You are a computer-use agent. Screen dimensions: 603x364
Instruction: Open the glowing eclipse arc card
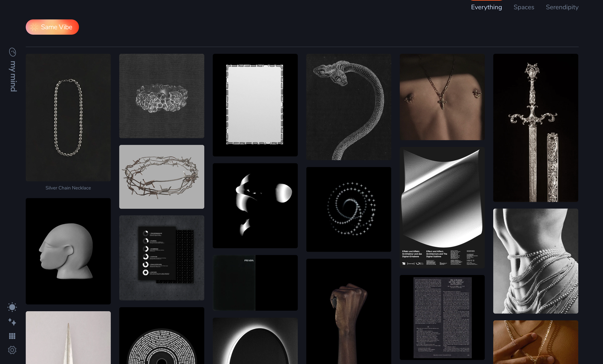[x=255, y=341]
